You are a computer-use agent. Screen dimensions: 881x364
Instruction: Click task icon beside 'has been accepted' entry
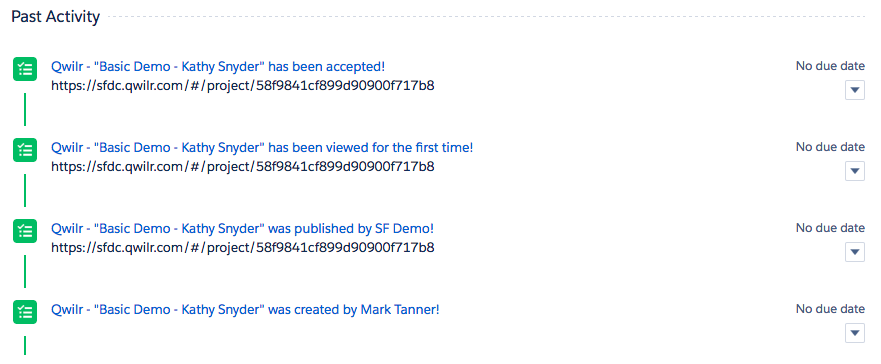[x=25, y=69]
